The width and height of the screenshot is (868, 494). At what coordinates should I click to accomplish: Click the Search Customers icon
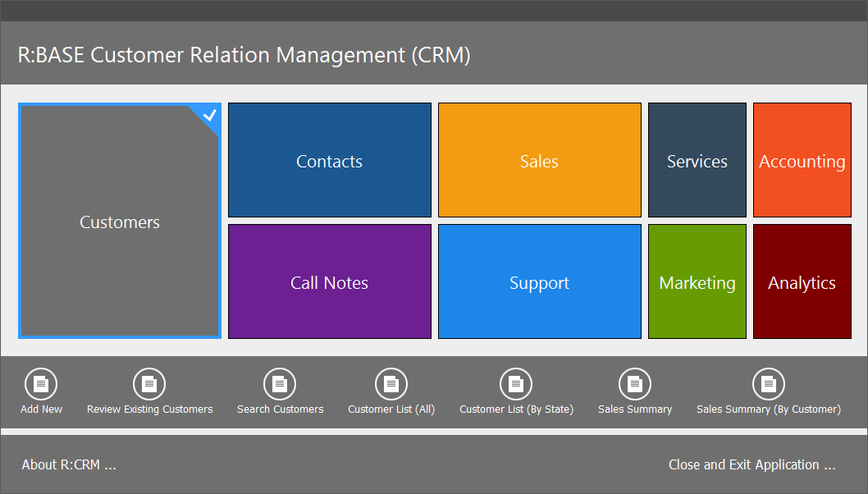click(280, 384)
